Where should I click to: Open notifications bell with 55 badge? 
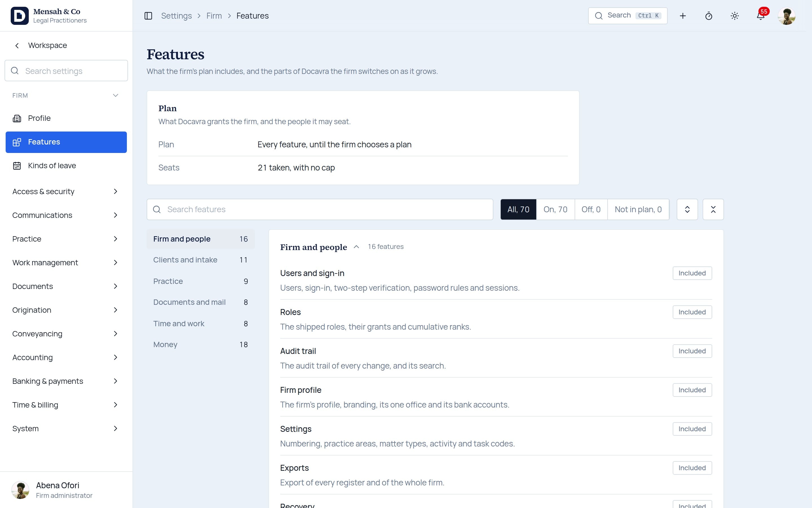point(761,16)
